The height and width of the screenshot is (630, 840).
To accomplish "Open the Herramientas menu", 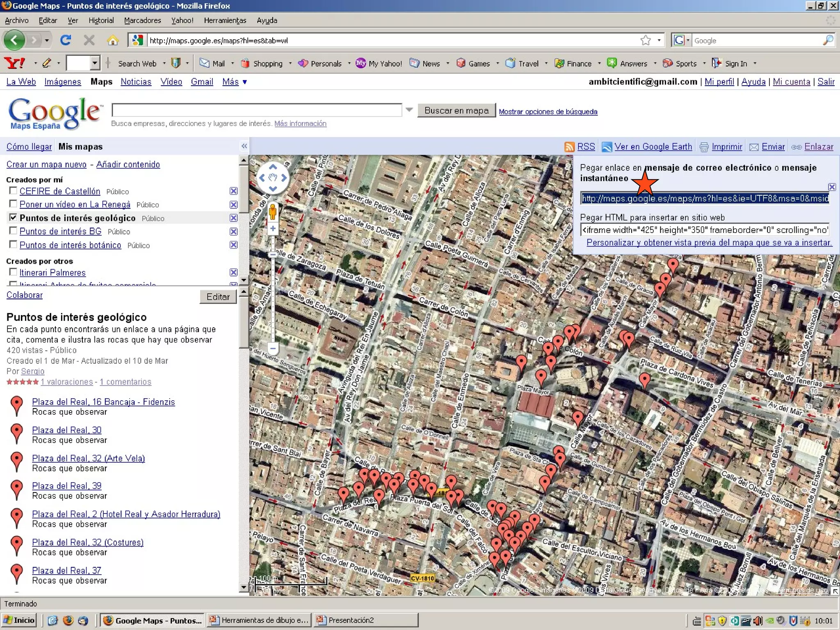I will click(225, 21).
